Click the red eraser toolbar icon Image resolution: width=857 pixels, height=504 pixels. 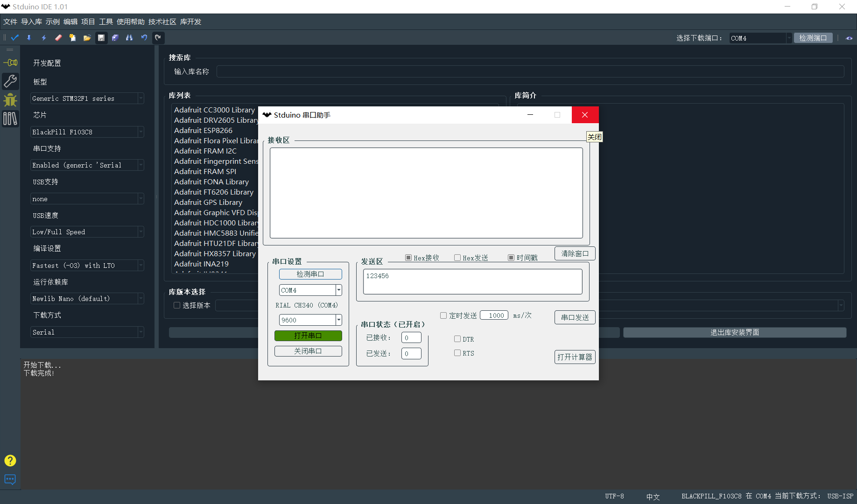(x=58, y=38)
